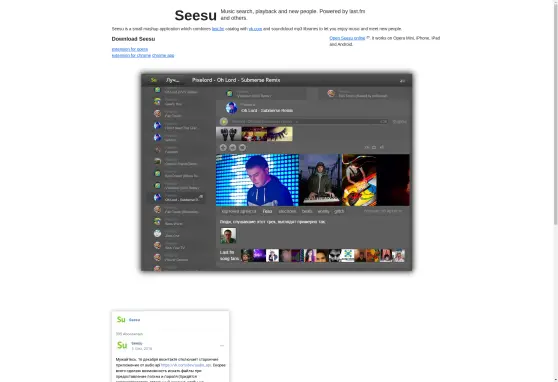The height and width of the screenshot is (382, 558).
Task: Click the green play button in the player
Action: tap(224, 122)
